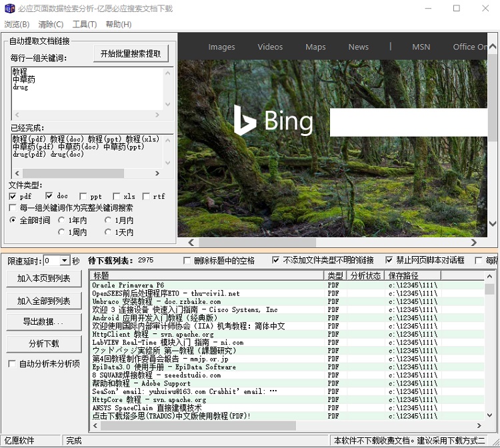The image size is (500, 448).
Task: Open the 清除(C) menu
Action: coord(51,24)
